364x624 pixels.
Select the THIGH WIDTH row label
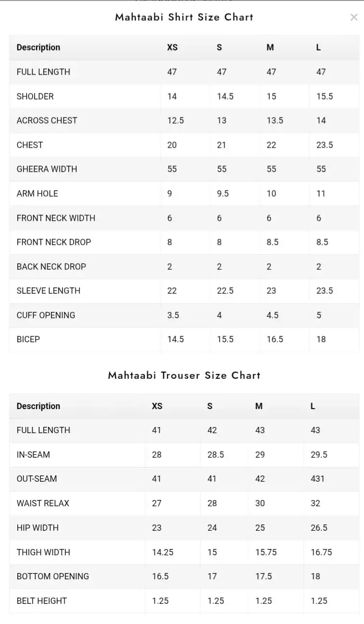click(x=43, y=552)
